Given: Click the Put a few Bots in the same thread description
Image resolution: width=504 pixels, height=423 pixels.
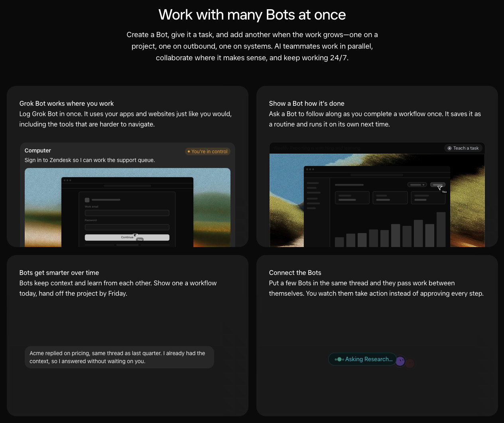Looking at the screenshot, I should click(x=376, y=288).
